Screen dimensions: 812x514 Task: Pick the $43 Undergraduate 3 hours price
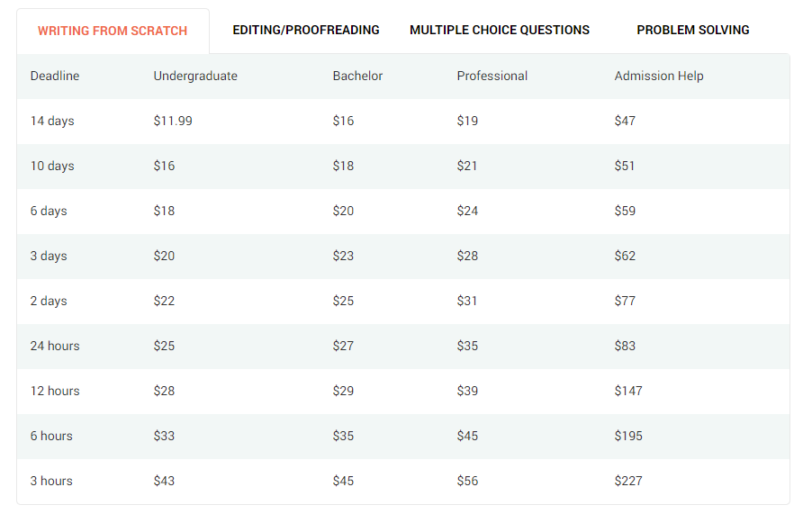tap(164, 482)
